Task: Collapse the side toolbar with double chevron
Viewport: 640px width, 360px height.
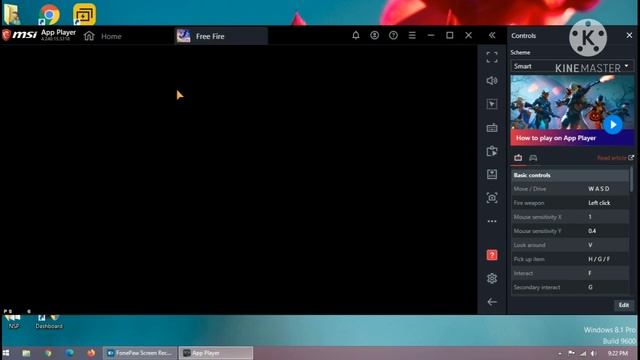Action: 492,36
